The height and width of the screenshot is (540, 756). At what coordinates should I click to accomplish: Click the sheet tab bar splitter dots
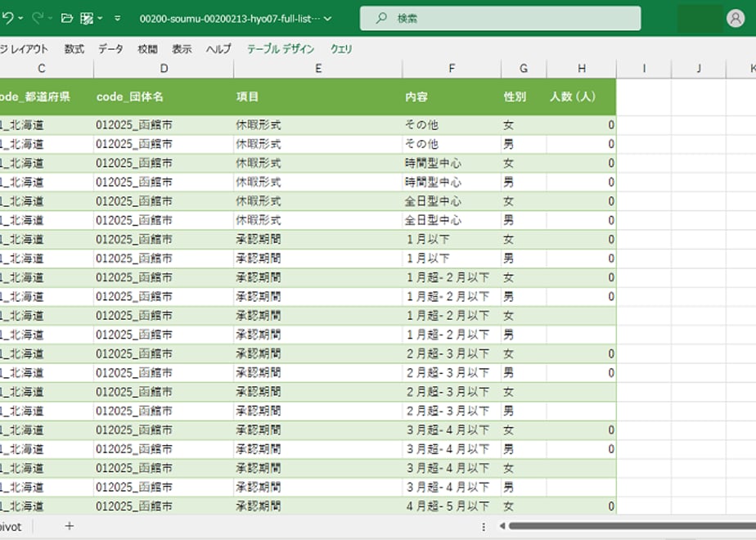click(484, 527)
